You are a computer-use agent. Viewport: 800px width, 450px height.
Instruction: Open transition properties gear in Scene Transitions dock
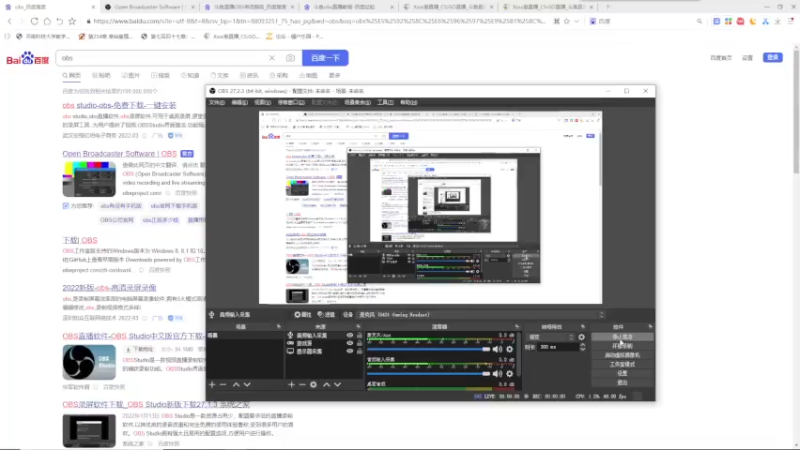(581, 337)
